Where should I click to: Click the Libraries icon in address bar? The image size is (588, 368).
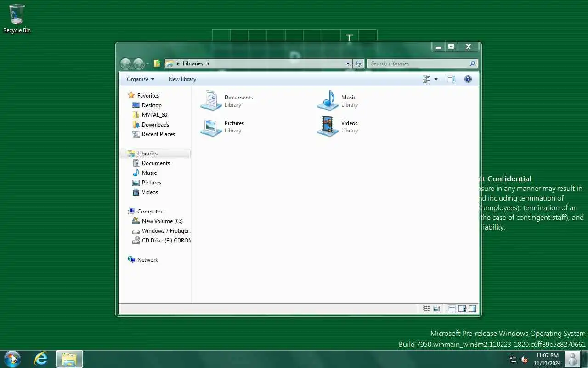click(x=170, y=63)
